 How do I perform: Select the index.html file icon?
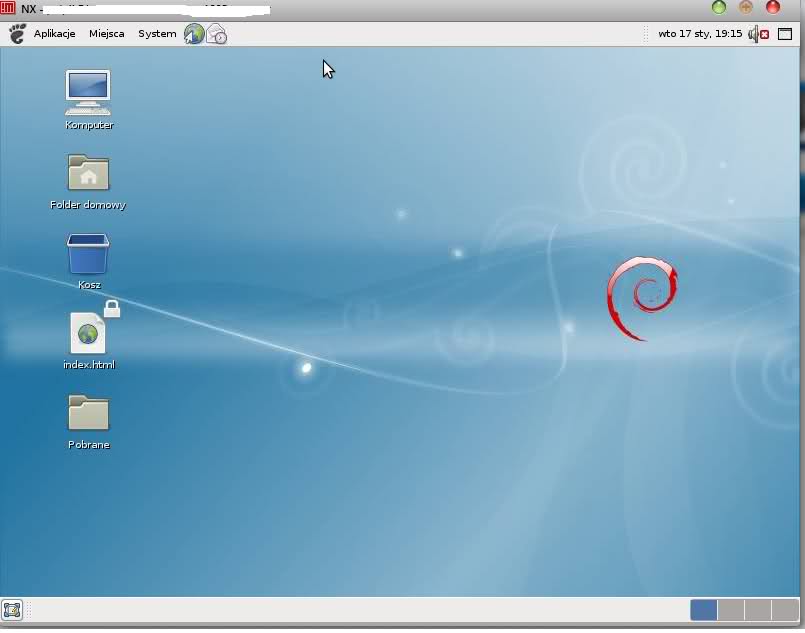[x=88, y=333]
